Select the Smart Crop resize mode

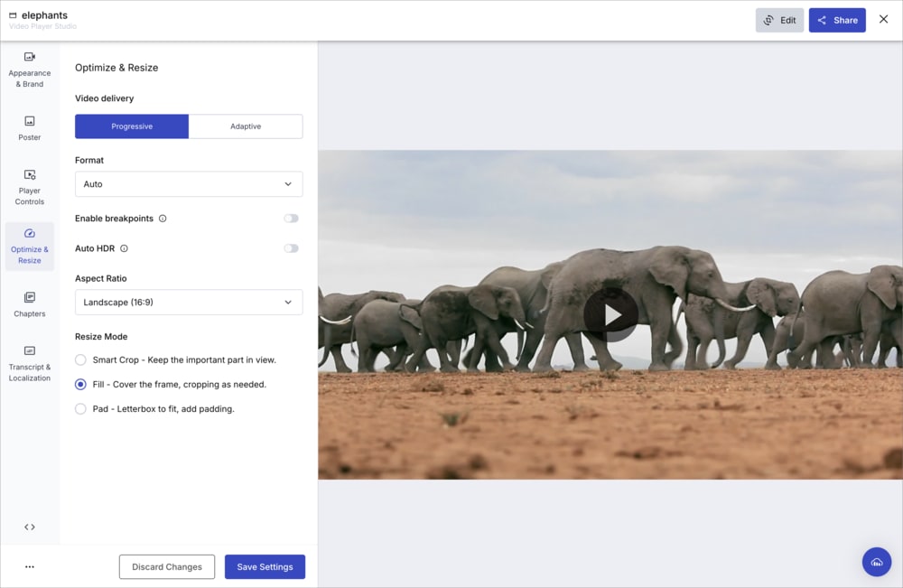[x=80, y=359]
